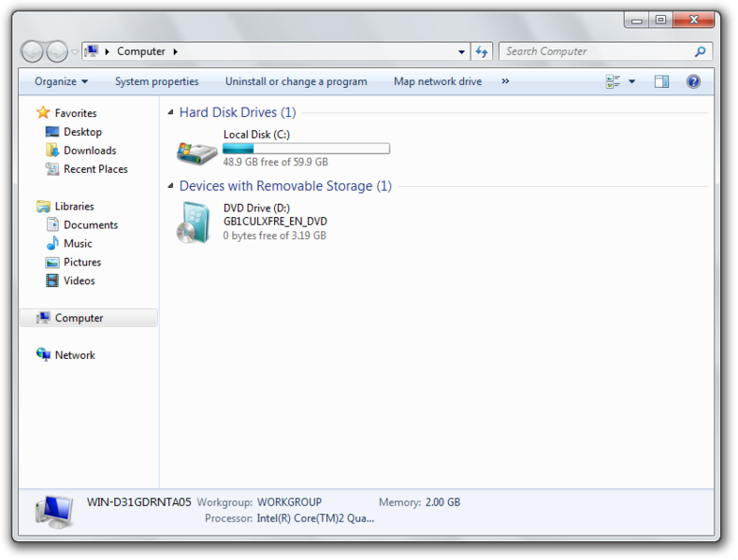Click the Forward navigation arrow button
The height and width of the screenshot is (560, 738).
(57, 51)
